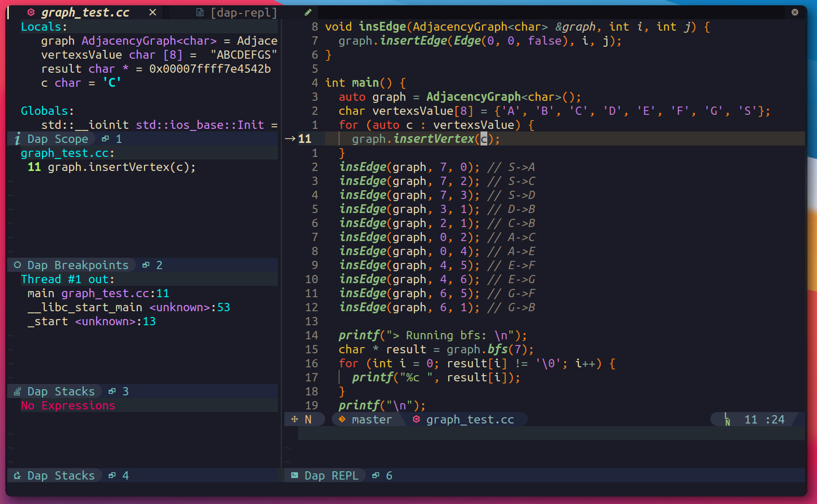The image size is (817, 504).
Task: Click the info icon beside Dap Scope
Action: click(17, 139)
